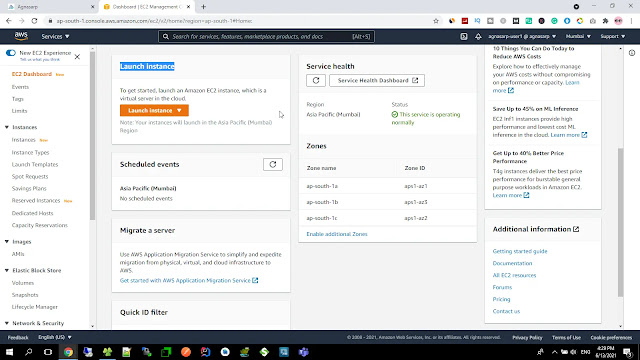Open the English (US) language dropdown
This screenshot has width=640, height=360.
[x=55, y=337]
